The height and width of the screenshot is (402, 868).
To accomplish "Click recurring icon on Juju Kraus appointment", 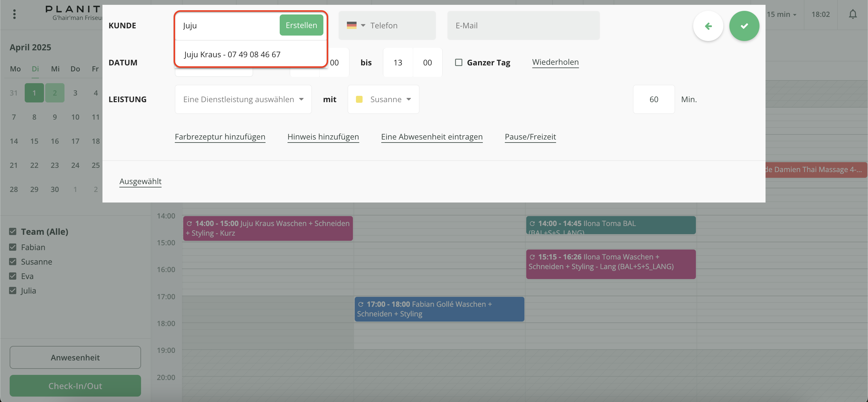I will (189, 223).
